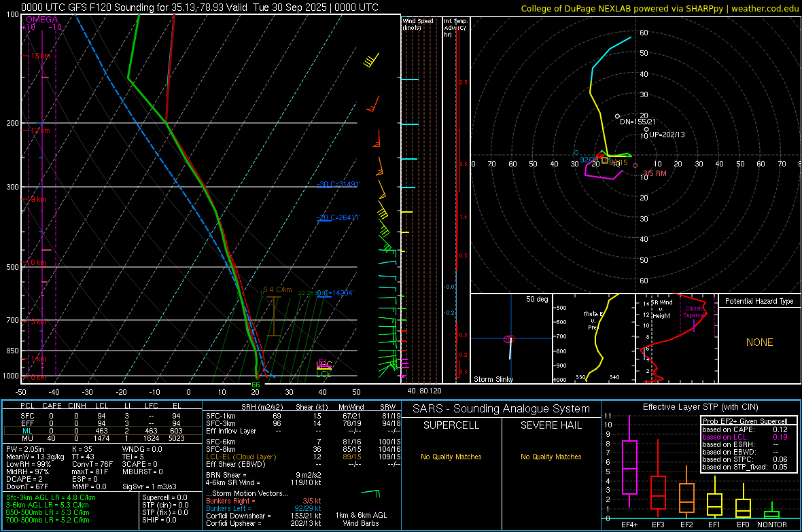Click the 9 km height marker
802x532 pixels.
tap(38, 199)
